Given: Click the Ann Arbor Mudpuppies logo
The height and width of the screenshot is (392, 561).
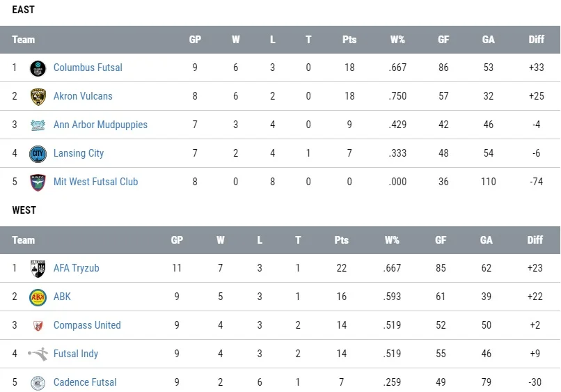Looking at the screenshot, I should click(x=38, y=125).
